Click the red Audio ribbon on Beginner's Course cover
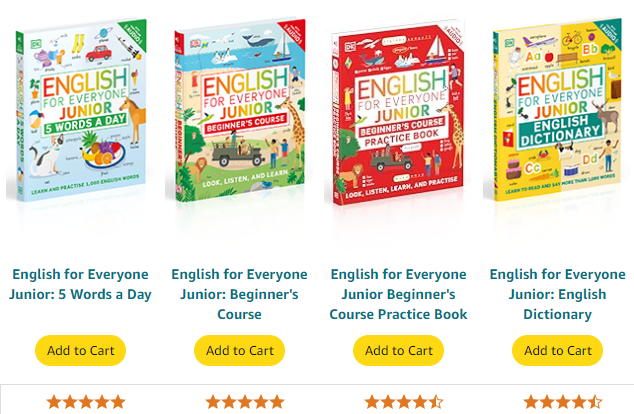This screenshot has width=634, height=414. tap(294, 33)
